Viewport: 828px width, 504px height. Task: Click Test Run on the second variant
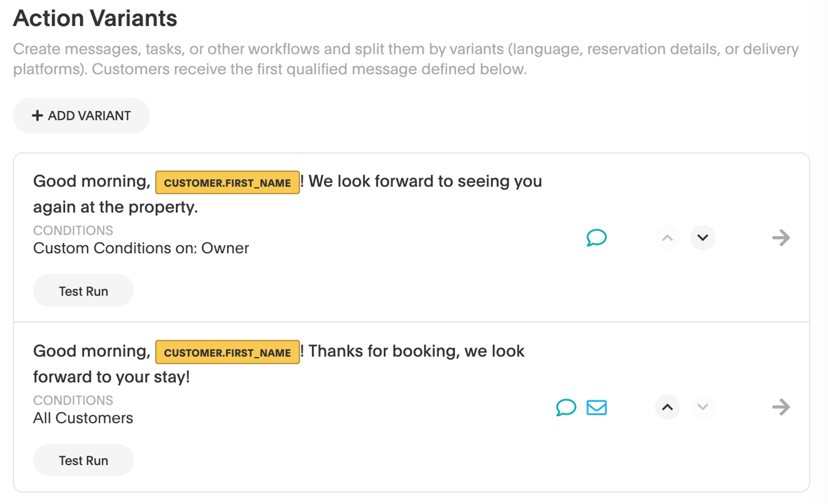[x=83, y=460]
